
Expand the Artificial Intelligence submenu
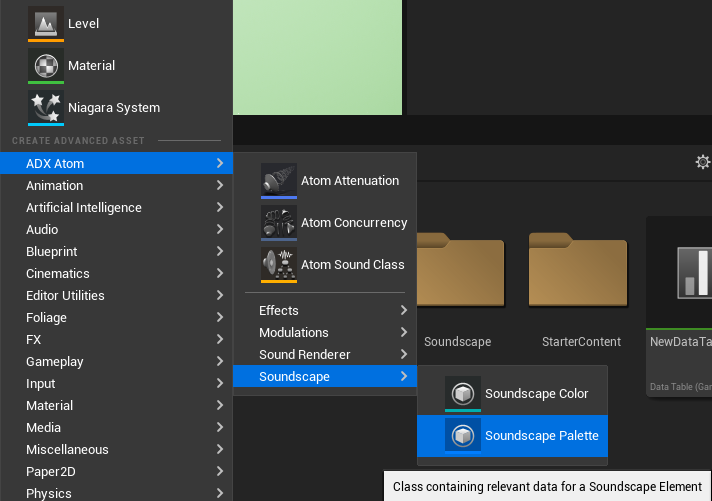click(x=116, y=208)
